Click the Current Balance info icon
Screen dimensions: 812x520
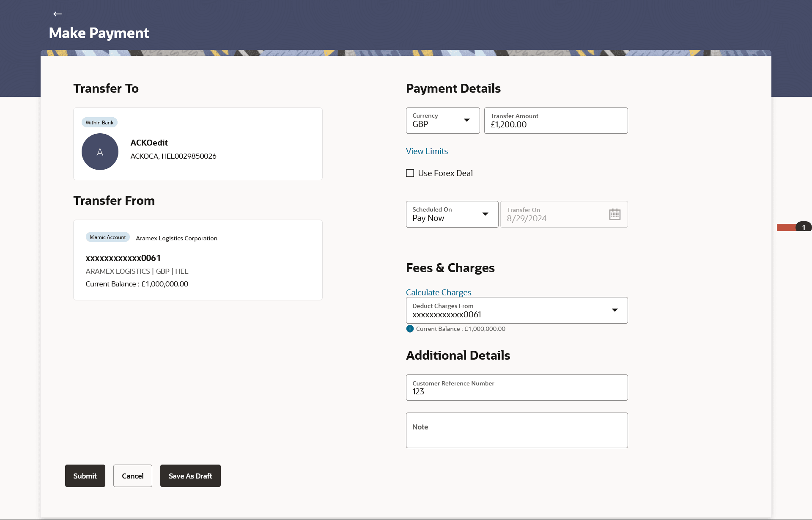[410, 329]
